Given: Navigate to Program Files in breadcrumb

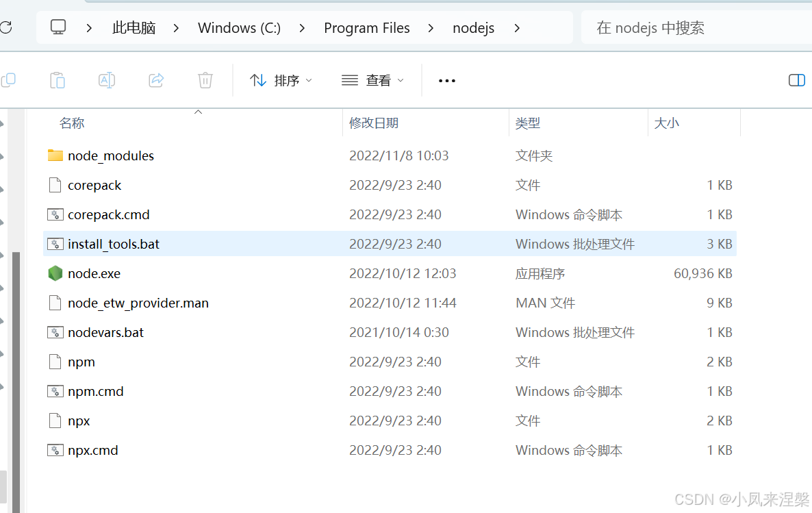Looking at the screenshot, I should [367, 27].
